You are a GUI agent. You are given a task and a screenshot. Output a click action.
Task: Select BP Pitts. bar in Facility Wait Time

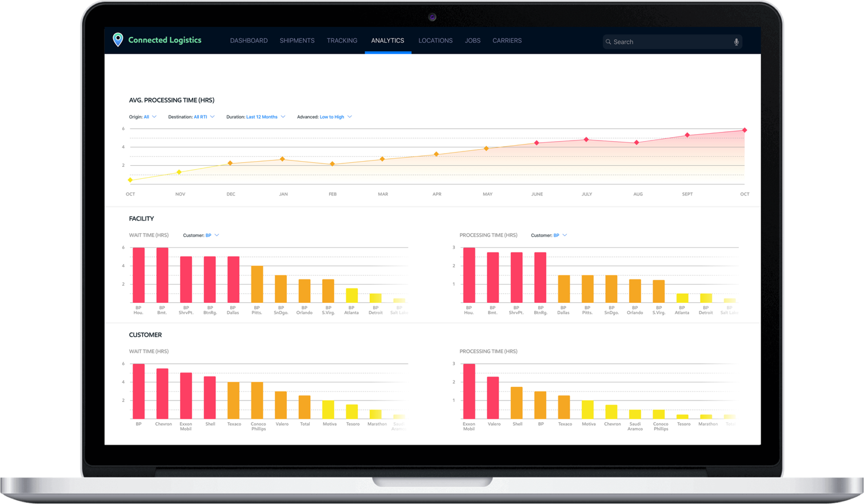click(257, 284)
